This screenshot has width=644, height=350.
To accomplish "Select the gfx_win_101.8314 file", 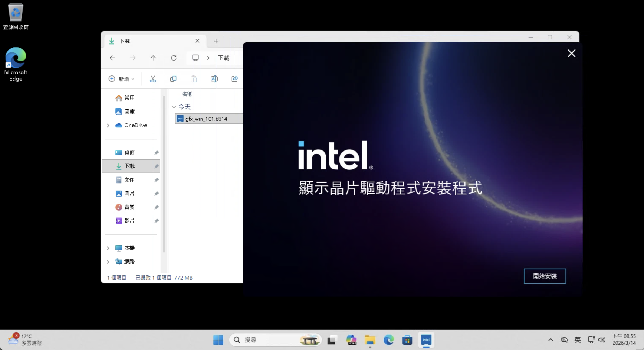I will pos(206,119).
